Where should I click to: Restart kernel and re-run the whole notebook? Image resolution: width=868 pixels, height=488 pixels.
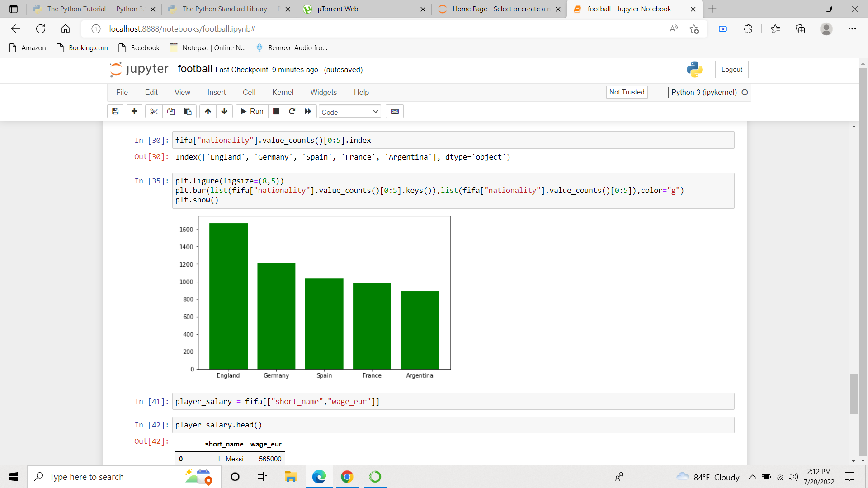point(308,111)
